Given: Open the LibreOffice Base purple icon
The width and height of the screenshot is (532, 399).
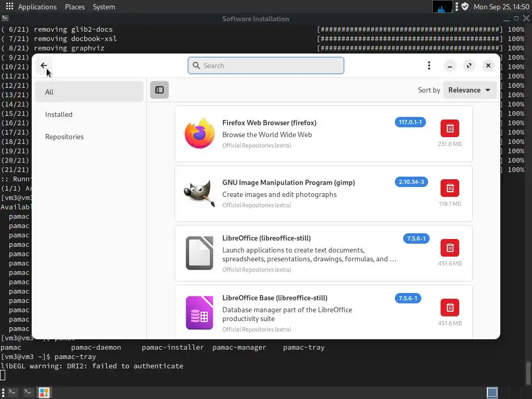Looking at the screenshot, I should click(199, 312).
